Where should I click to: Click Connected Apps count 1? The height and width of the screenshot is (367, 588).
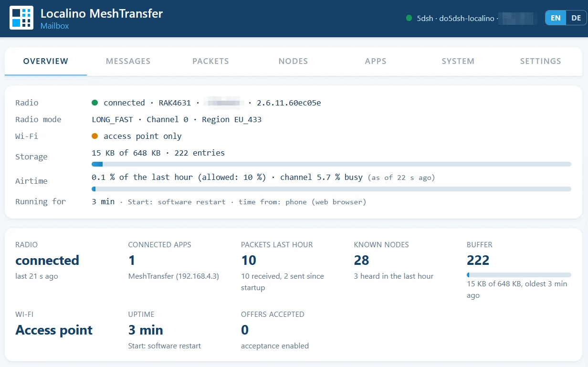click(x=132, y=260)
